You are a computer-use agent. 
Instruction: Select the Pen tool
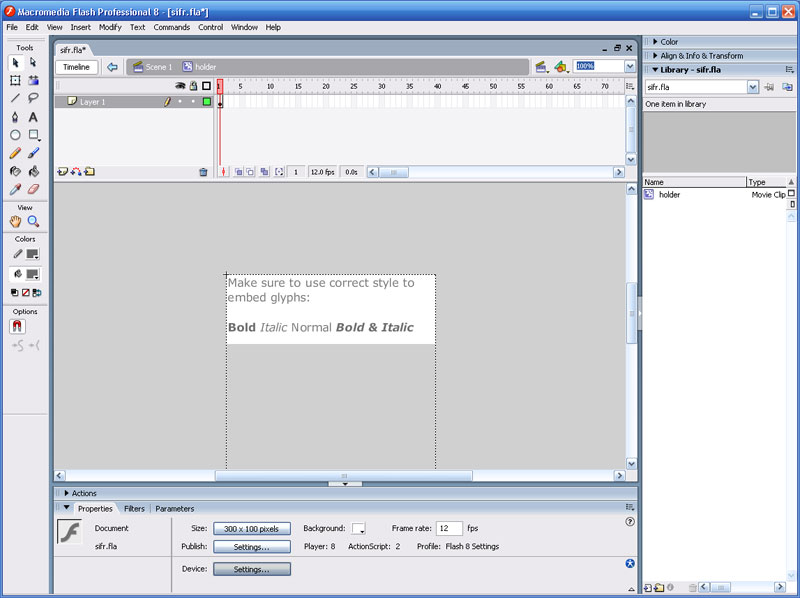coord(15,117)
